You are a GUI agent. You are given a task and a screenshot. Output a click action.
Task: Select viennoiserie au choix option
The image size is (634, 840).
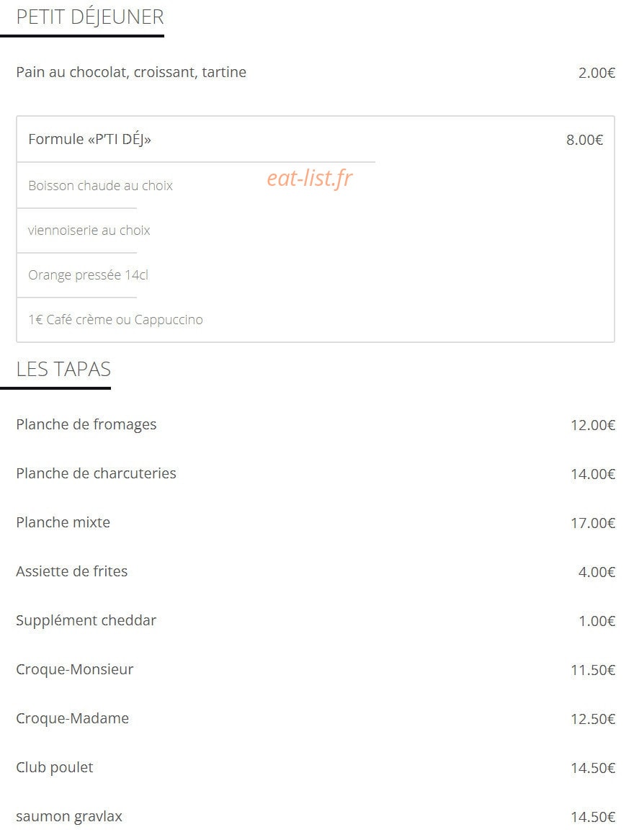point(89,231)
